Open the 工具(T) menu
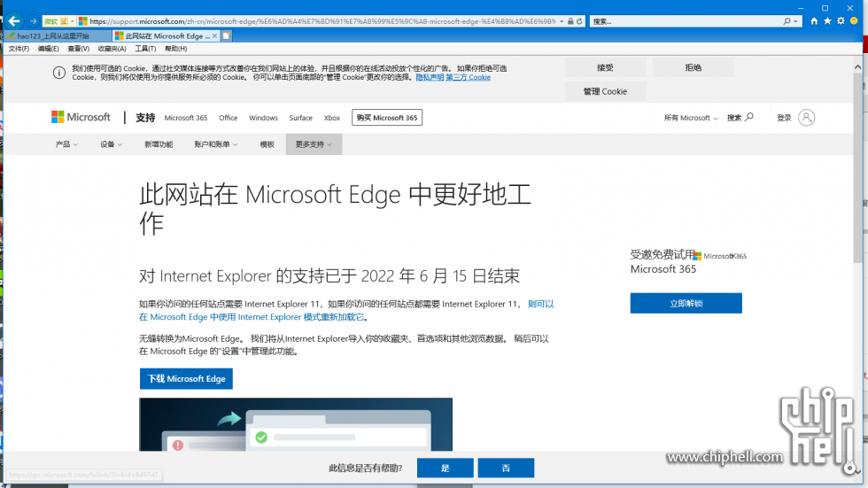This screenshot has height=488, width=868. (145, 49)
